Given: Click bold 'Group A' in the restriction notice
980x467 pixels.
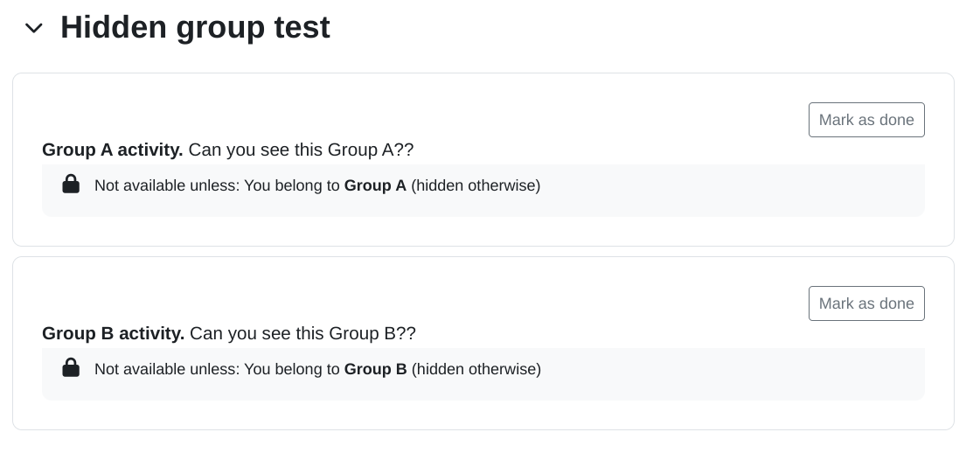Looking at the screenshot, I should click(375, 185).
